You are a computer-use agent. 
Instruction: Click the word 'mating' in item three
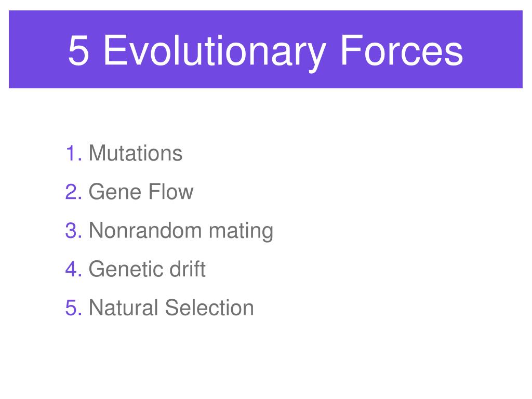[x=241, y=232]
